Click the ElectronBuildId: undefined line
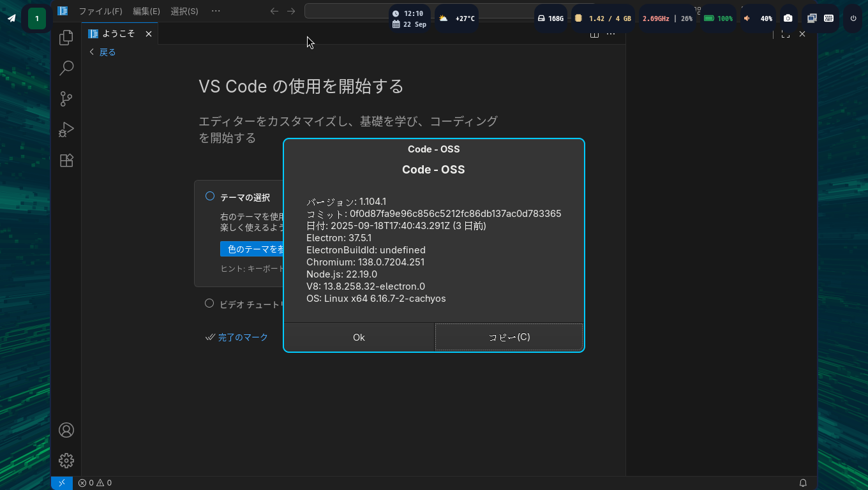Viewport: 868px width, 490px height. 366,250
